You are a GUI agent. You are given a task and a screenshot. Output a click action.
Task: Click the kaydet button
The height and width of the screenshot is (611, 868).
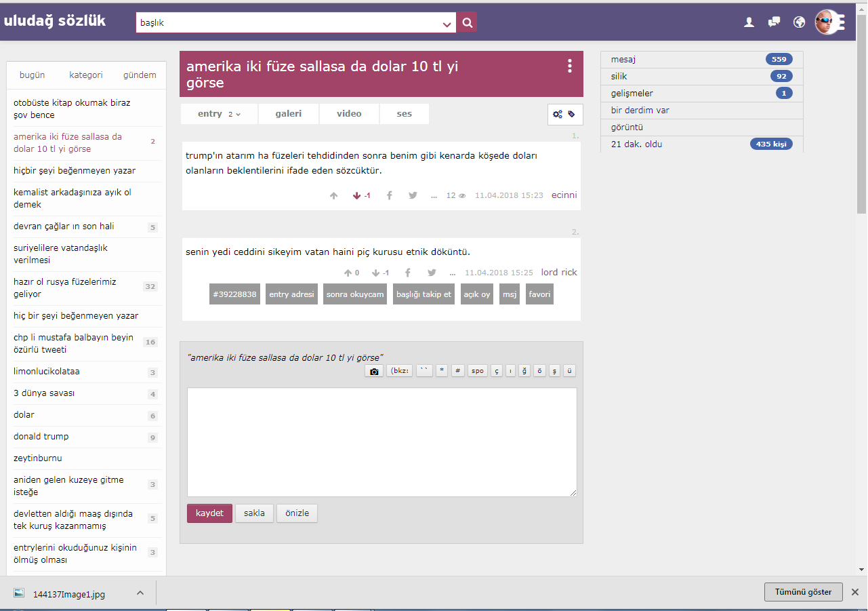(209, 513)
